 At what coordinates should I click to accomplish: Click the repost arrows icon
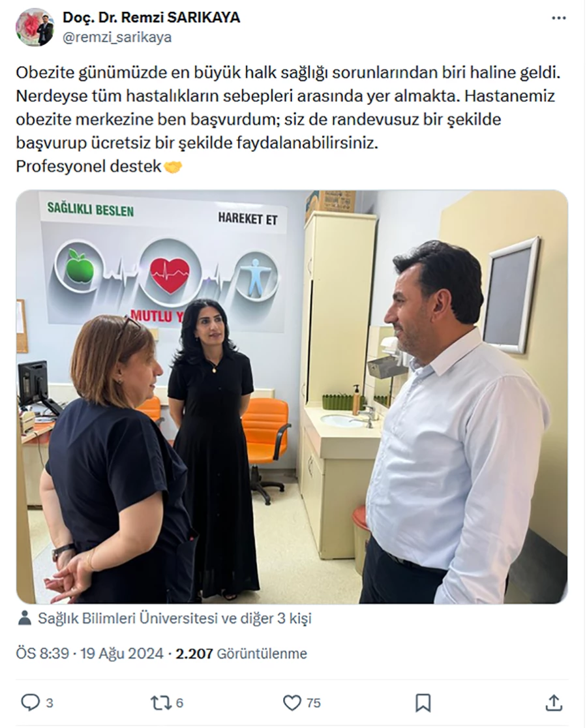[160, 703]
